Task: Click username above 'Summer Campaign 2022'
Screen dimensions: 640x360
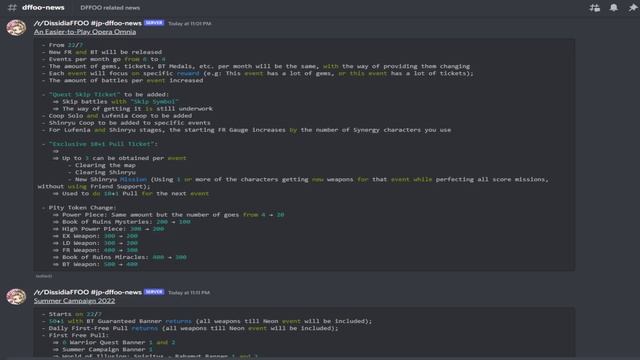Action: [x=88, y=292]
